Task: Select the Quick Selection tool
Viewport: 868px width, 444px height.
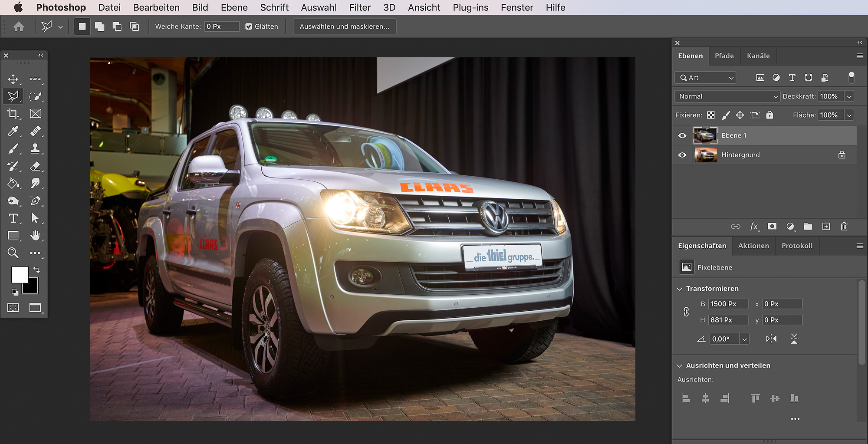Action: (x=35, y=96)
